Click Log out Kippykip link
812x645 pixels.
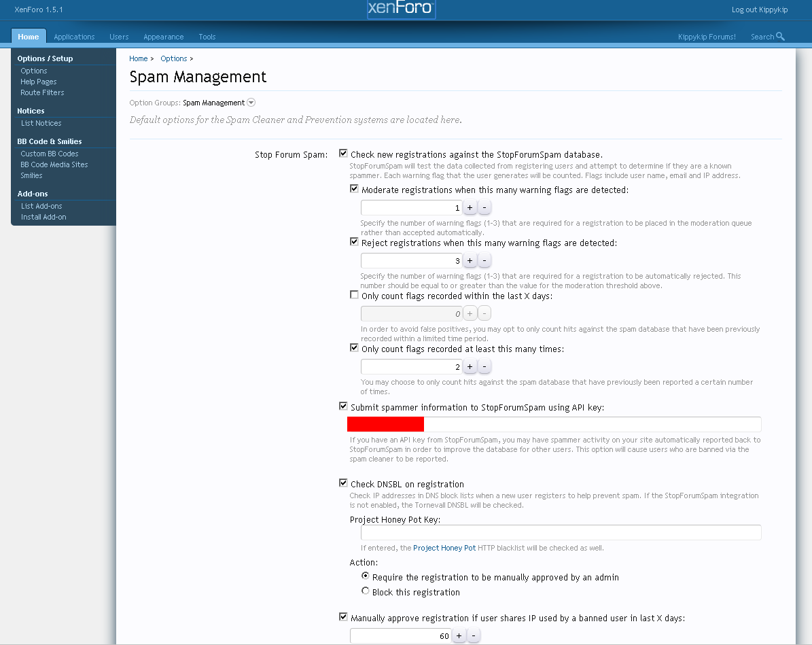759,10
